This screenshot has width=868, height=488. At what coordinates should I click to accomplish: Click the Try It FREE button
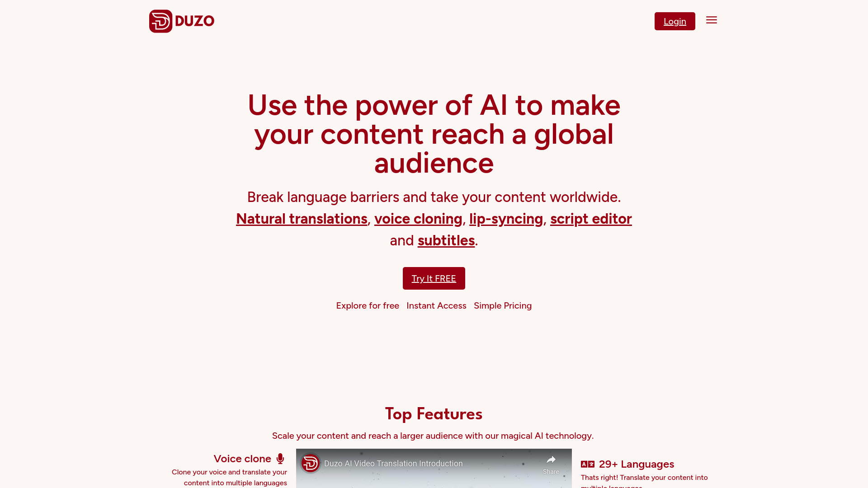click(434, 278)
